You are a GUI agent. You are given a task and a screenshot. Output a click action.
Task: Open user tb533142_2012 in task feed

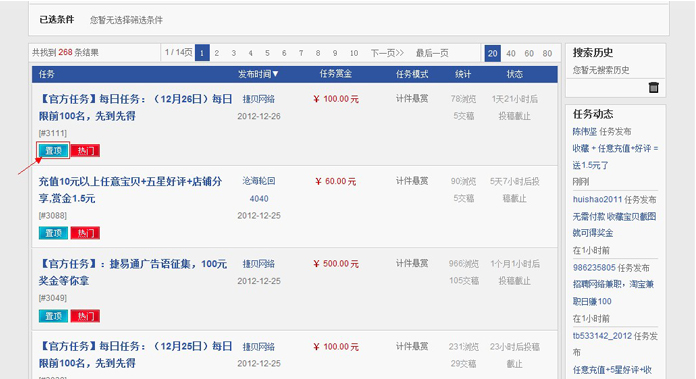pos(602,336)
